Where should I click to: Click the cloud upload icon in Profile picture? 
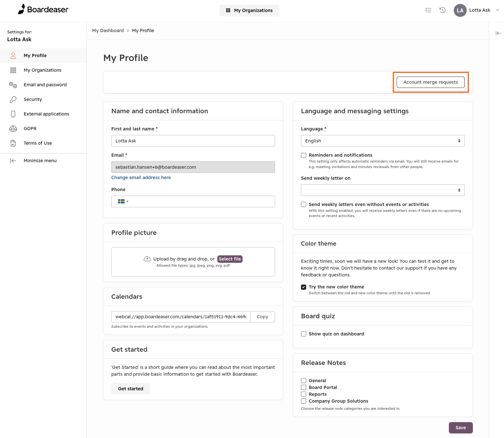(147, 259)
